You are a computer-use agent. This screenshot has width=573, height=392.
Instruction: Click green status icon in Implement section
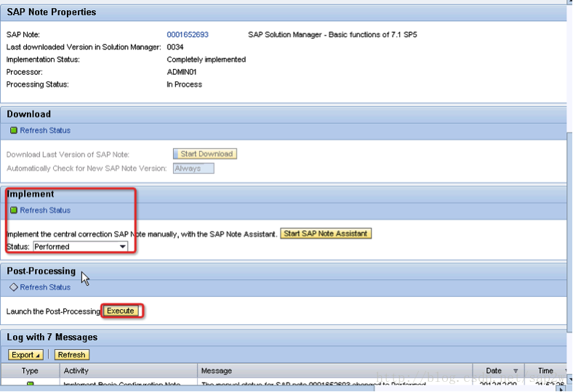(x=14, y=210)
